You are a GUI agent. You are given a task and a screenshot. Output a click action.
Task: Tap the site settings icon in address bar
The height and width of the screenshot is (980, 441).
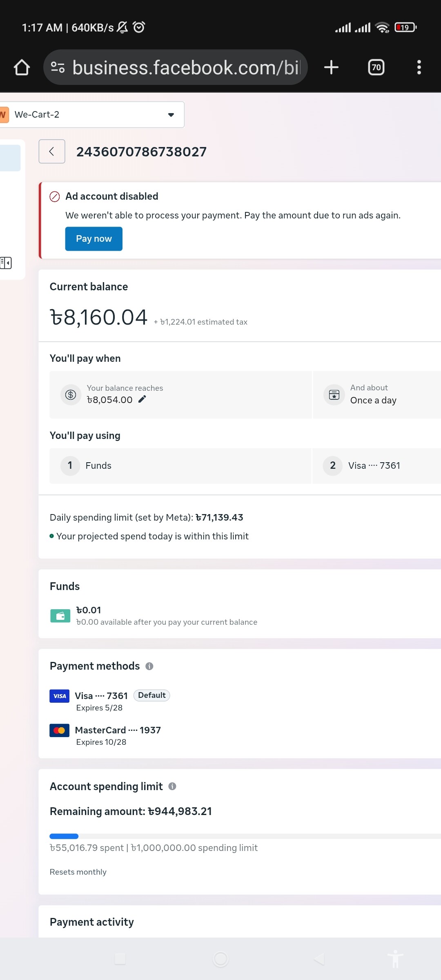(x=58, y=67)
